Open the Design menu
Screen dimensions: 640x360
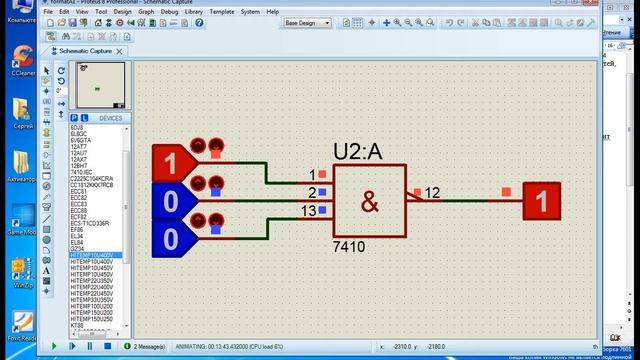[x=122, y=11]
